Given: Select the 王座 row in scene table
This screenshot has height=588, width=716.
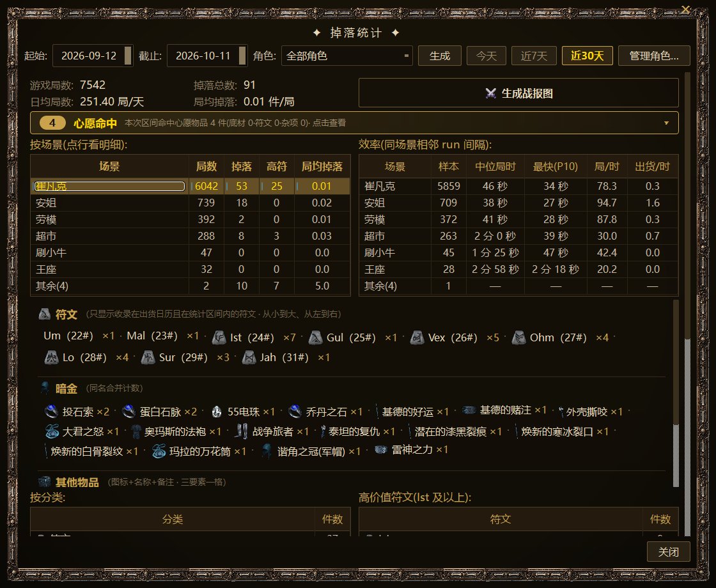Looking at the screenshot, I should pyautogui.click(x=191, y=269).
